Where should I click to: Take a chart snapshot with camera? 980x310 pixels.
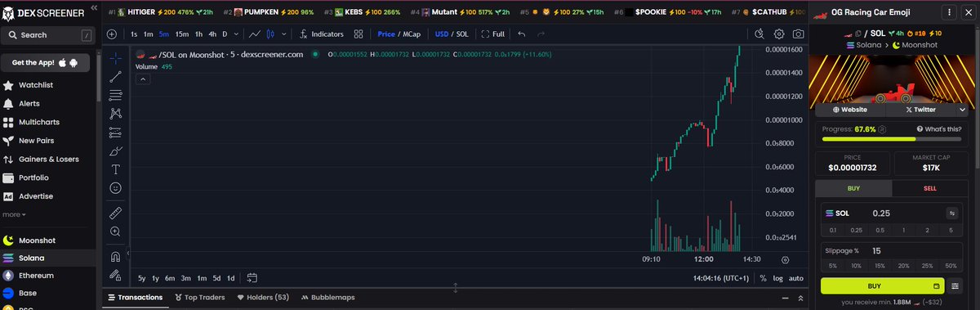coord(798,34)
